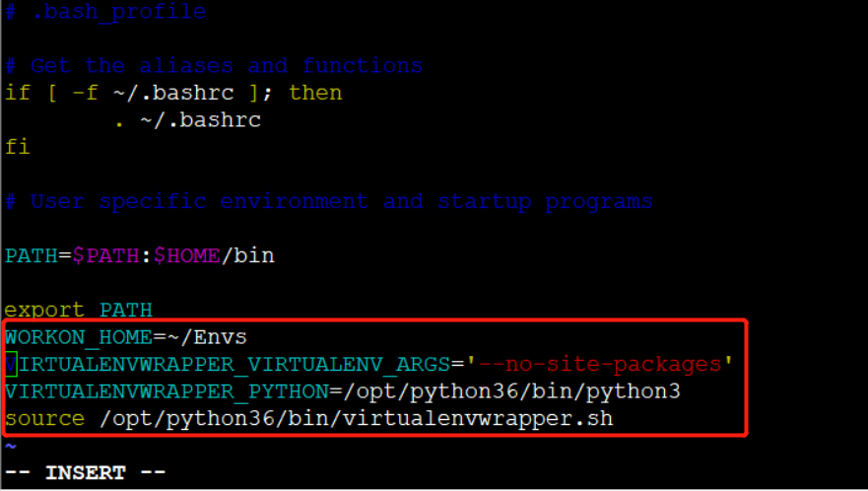Click the 'export' keyword
This screenshot has width=868, height=491.
click(x=44, y=310)
